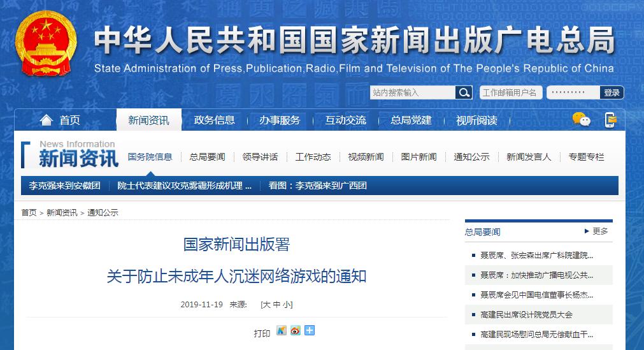The width and height of the screenshot is (644, 350).
Task: Open the news item 聂辰席、张宏森出席广科院建院
Action: click(536, 256)
